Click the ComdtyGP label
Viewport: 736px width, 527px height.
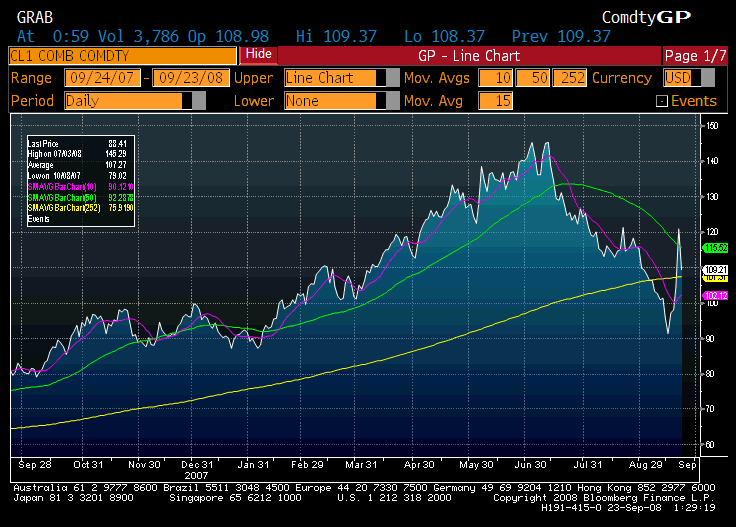pos(646,17)
